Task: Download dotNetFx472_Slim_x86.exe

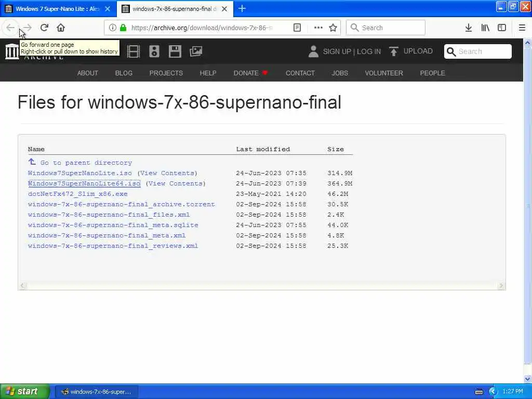Action: coord(78,194)
